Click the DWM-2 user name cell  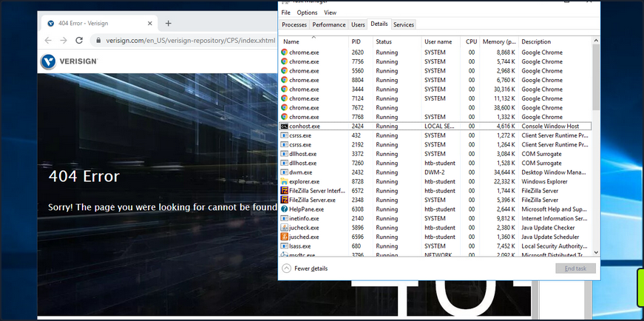(435, 172)
